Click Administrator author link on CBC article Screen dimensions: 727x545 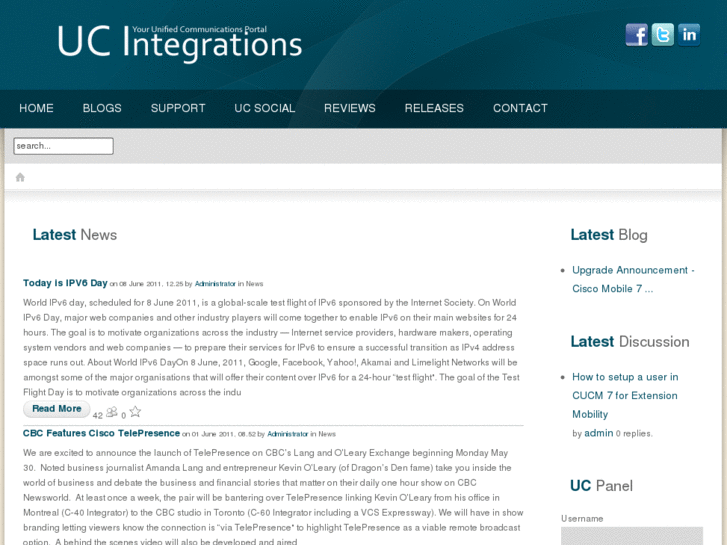tap(287, 434)
